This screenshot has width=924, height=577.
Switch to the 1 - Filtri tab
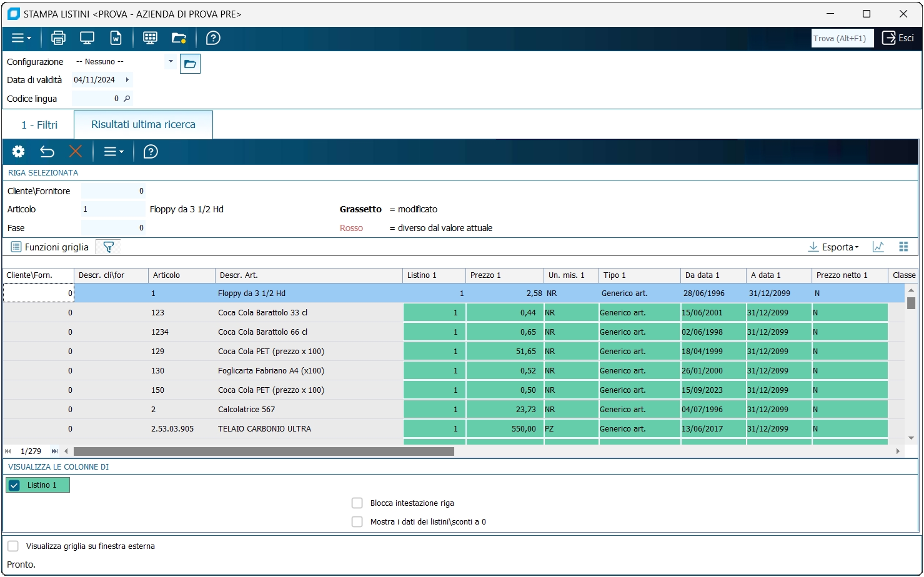[x=39, y=125]
